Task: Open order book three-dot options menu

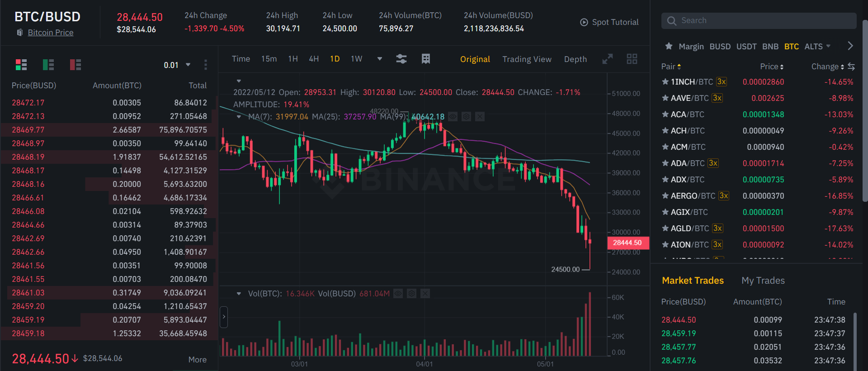Action: [x=206, y=65]
